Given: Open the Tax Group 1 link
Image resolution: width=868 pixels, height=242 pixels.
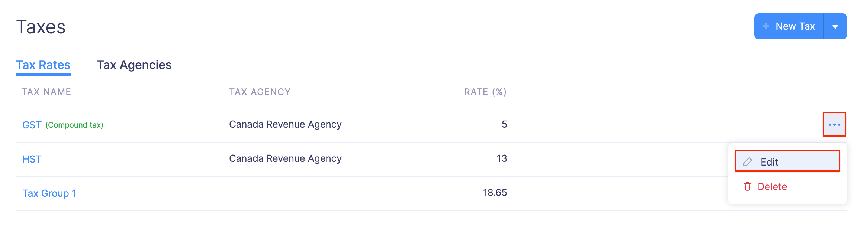Looking at the screenshot, I should [49, 193].
